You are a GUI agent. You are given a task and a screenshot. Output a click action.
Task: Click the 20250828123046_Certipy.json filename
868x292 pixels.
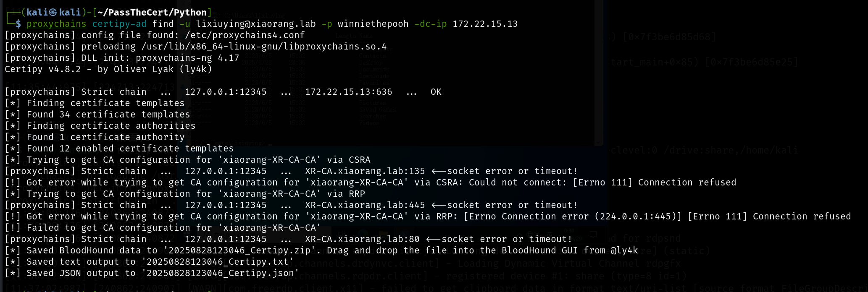(220, 273)
